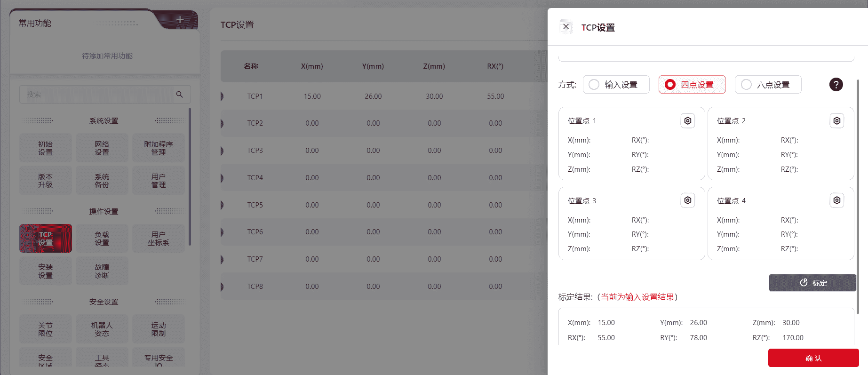Click the plus icon beside 常用功能
Viewport: 868px width, 375px height.
[x=180, y=20]
